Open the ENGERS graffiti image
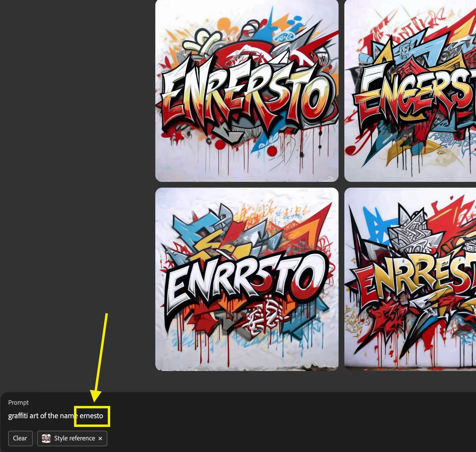The height and width of the screenshot is (452, 476). [410, 90]
